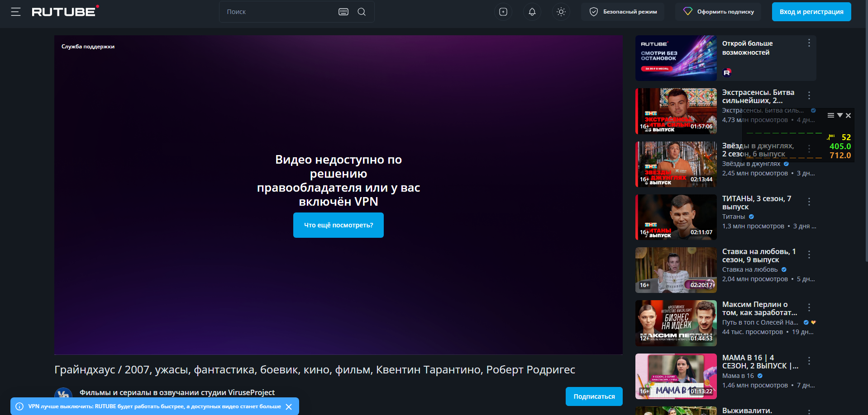Screen dimensions: 868x415
Task: Click Оформить подписку button
Action: point(718,12)
